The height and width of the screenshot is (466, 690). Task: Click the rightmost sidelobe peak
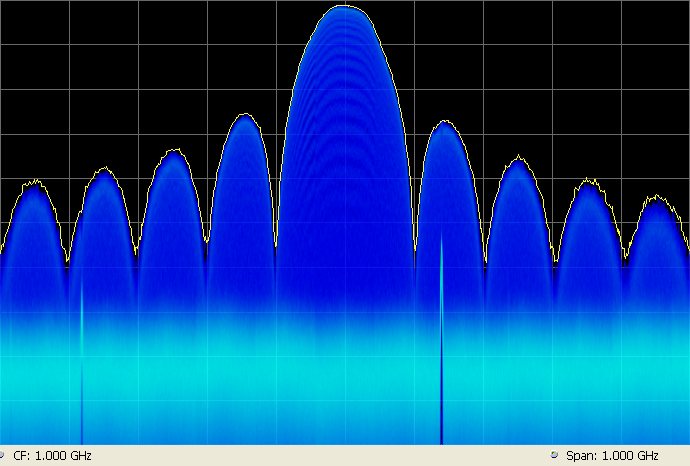coord(655,198)
